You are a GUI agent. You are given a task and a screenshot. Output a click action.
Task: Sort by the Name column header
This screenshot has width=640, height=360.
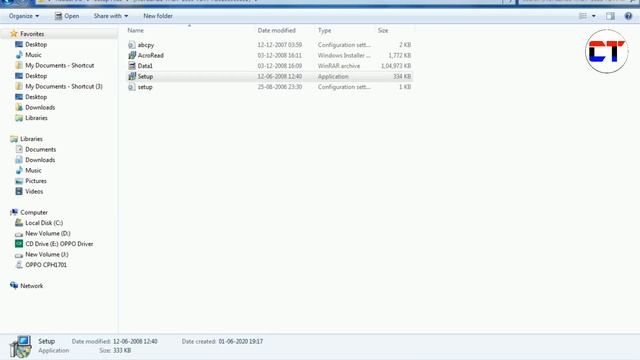(x=136, y=30)
